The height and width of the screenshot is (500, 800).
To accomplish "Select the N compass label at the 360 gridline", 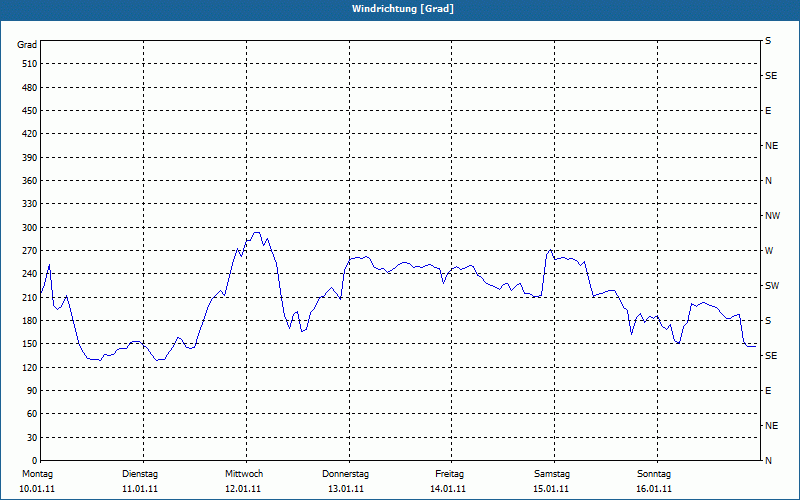I will (x=768, y=181).
